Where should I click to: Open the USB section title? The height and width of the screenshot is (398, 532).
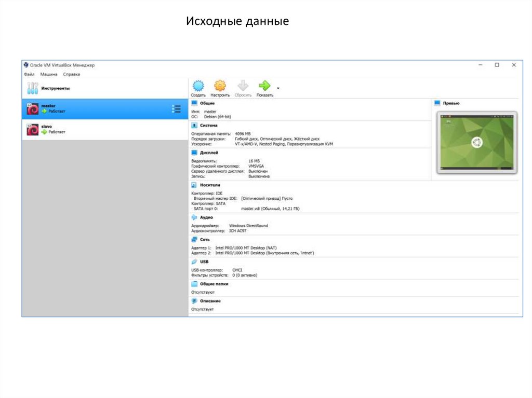pyautogui.click(x=204, y=262)
